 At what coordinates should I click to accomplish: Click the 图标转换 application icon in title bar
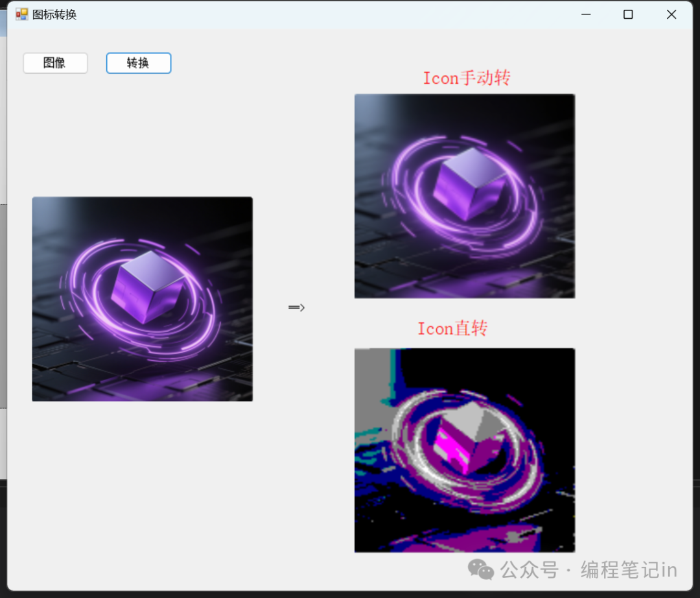21,14
